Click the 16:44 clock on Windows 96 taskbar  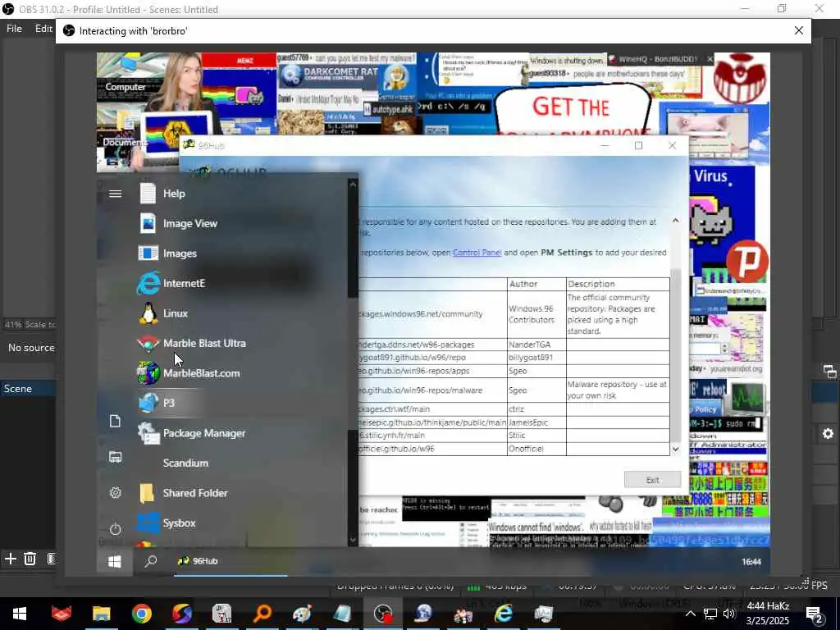(x=751, y=561)
